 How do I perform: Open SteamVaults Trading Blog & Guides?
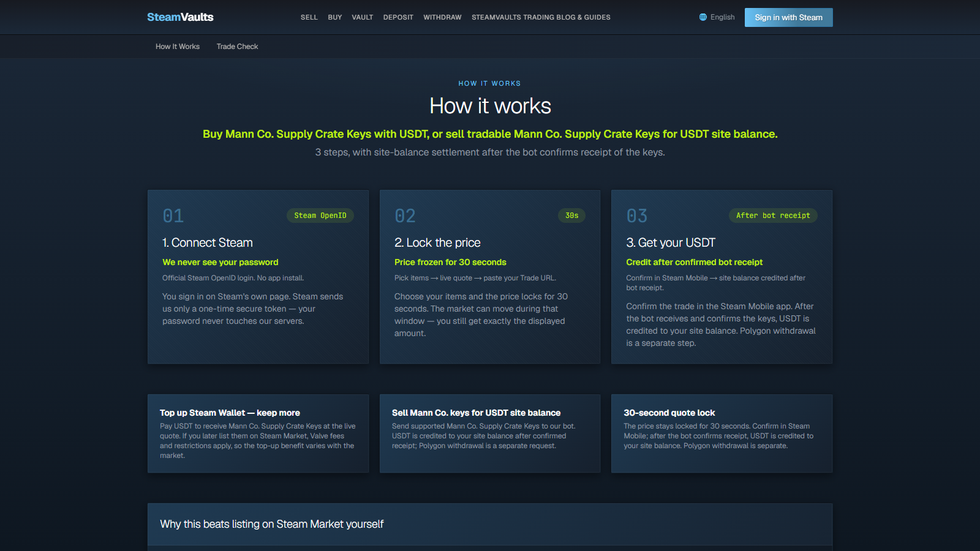541,17
